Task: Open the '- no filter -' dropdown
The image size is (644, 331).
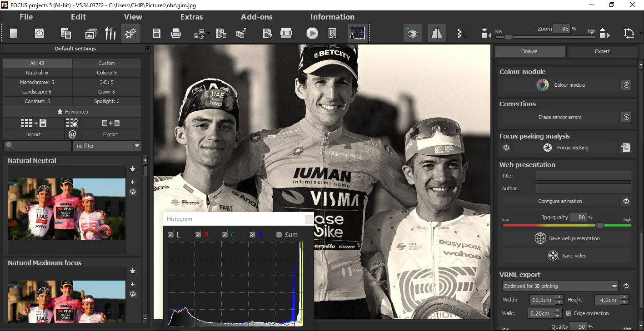Action: (x=137, y=146)
